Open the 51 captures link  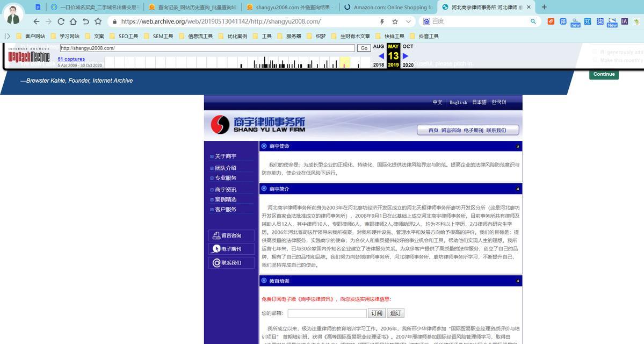[x=71, y=59]
